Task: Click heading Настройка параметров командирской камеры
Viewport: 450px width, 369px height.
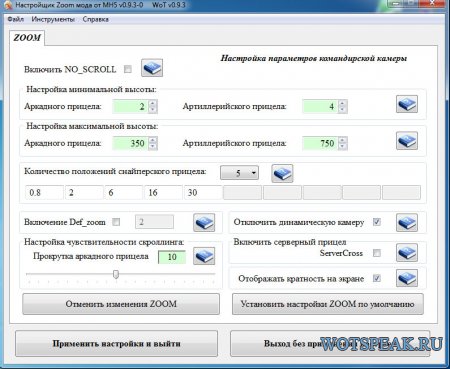Action: 314,58
